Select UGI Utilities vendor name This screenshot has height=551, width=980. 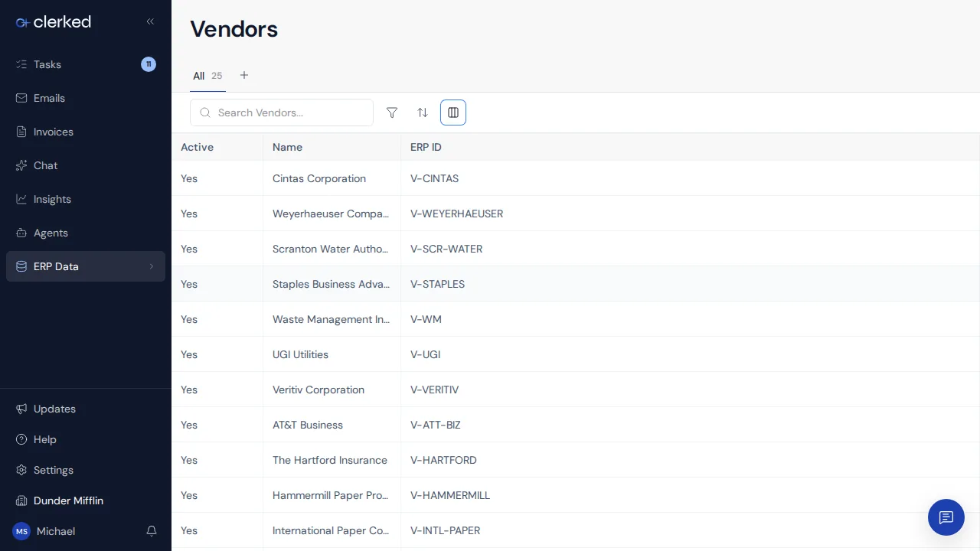[300, 354]
